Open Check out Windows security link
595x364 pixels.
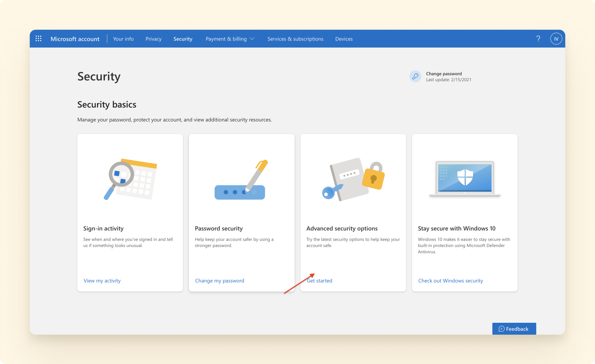[x=451, y=281]
